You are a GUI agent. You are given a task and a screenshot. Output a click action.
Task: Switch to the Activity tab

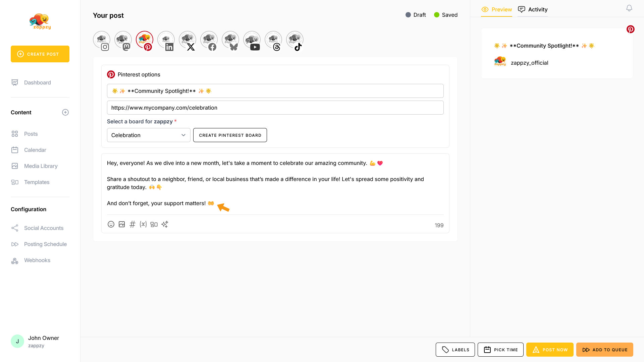click(x=533, y=9)
